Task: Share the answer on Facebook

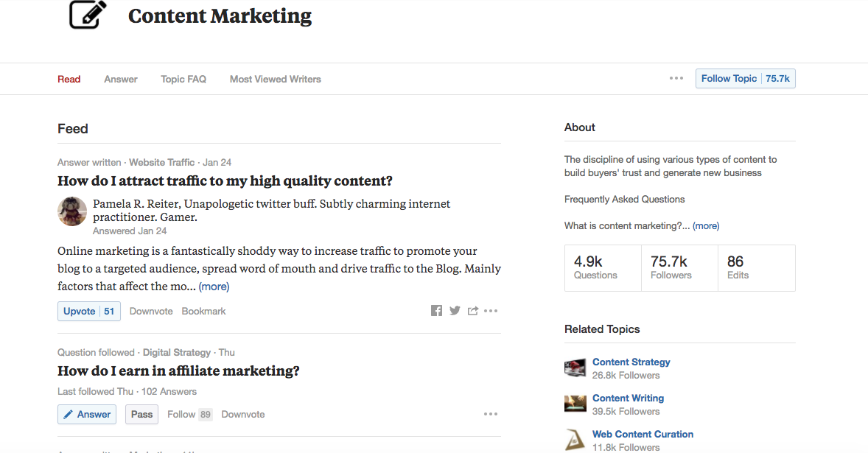Action: (436, 311)
